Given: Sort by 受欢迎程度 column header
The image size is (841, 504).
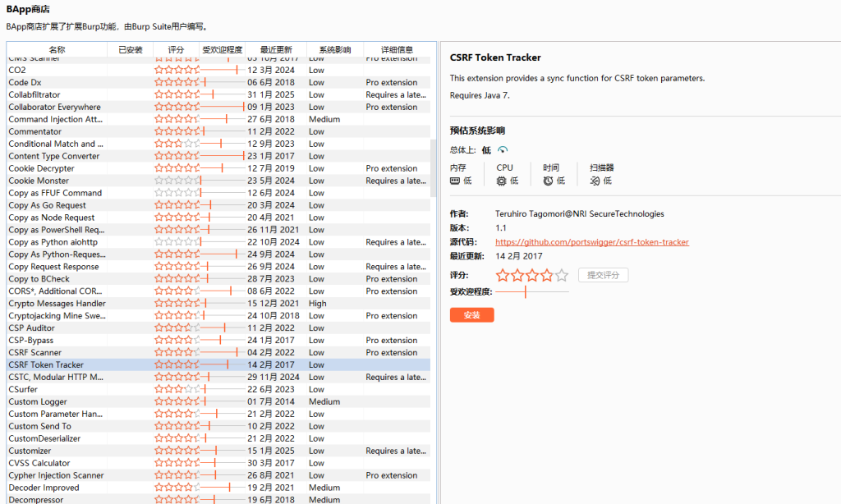Looking at the screenshot, I should coord(222,49).
